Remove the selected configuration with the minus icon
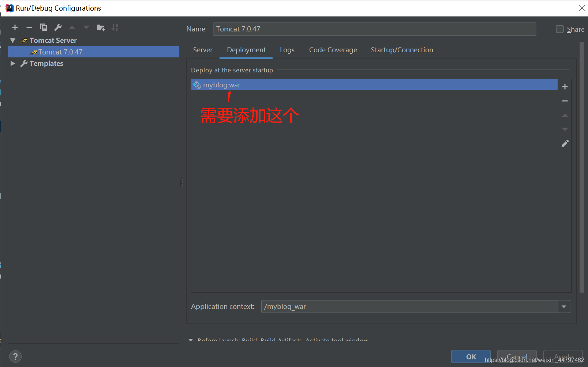The image size is (588, 367). coord(29,27)
